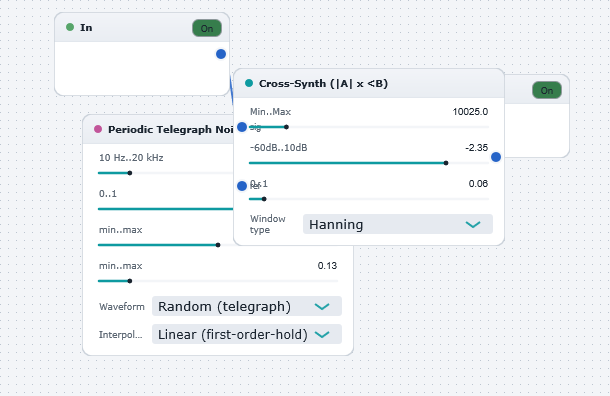Toggle the In node On switch
Viewport: 610px width, 396px height.
[x=207, y=28]
